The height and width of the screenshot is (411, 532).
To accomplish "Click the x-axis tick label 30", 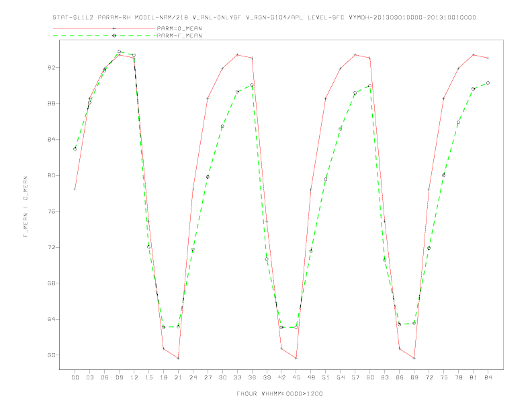I will point(222,377).
